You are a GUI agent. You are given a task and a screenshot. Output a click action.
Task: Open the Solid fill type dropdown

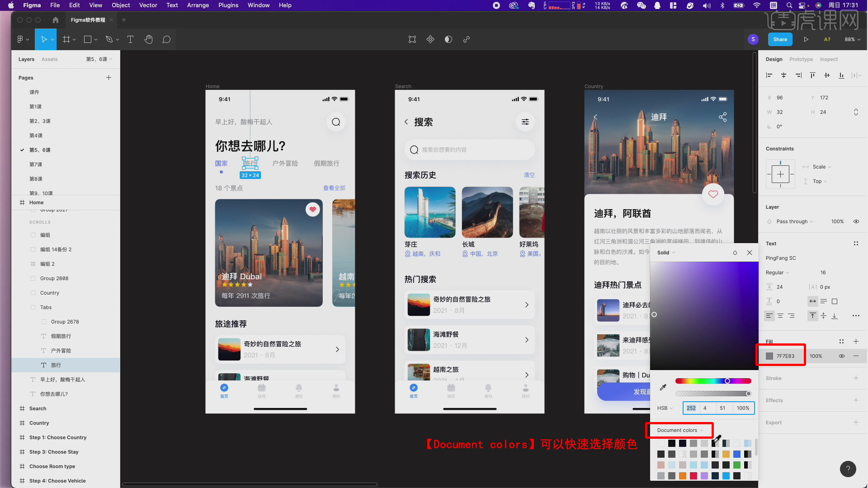pos(666,253)
